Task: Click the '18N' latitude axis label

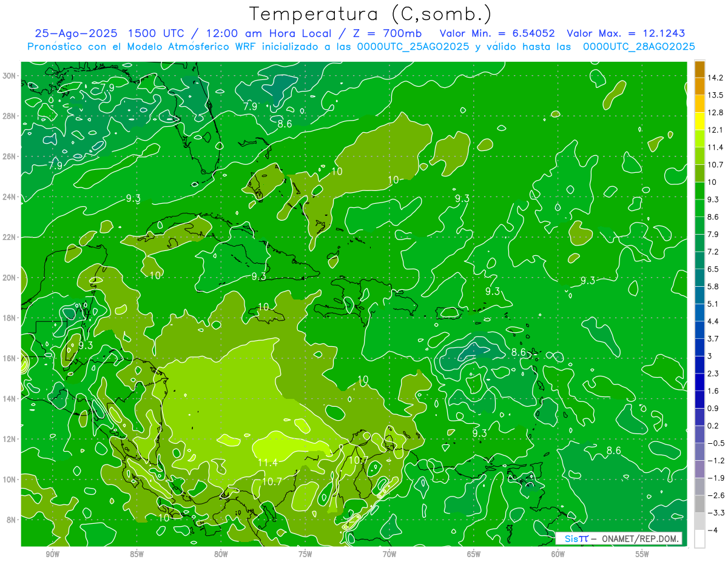Action: click(x=9, y=318)
